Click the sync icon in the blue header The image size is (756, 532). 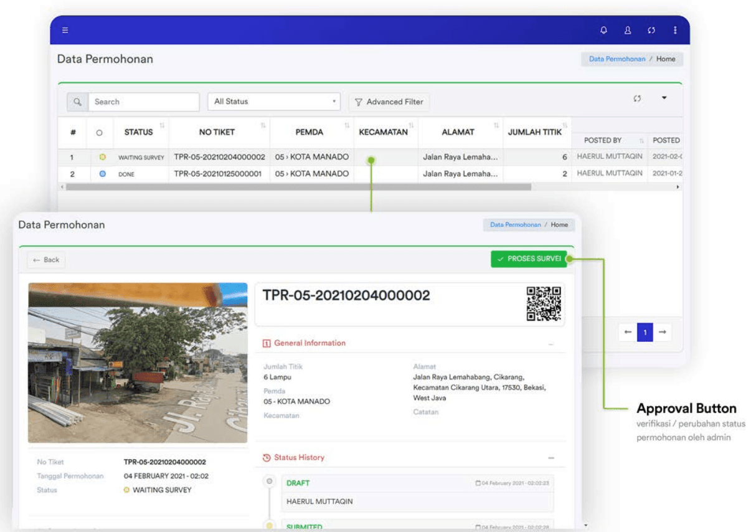651,30
